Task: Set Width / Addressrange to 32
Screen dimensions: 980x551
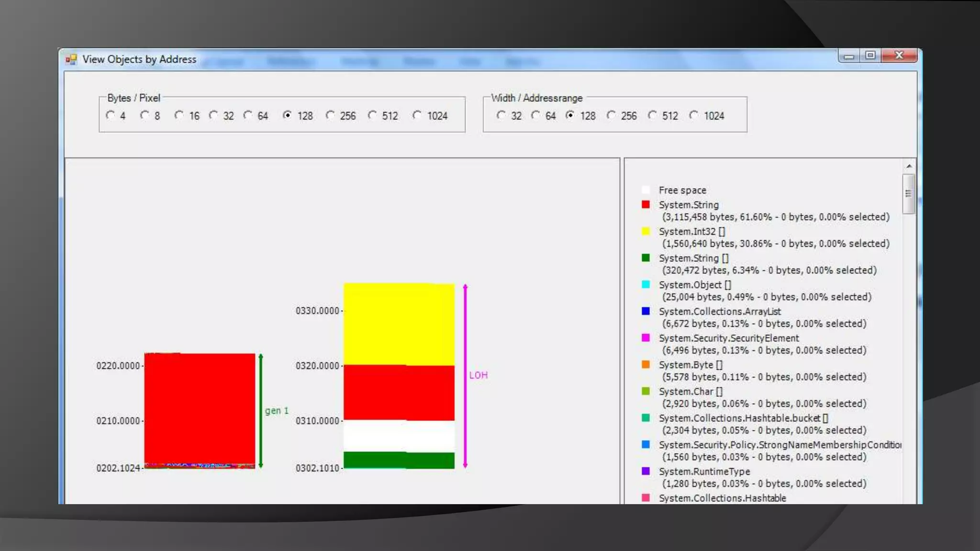Action: pos(501,115)
